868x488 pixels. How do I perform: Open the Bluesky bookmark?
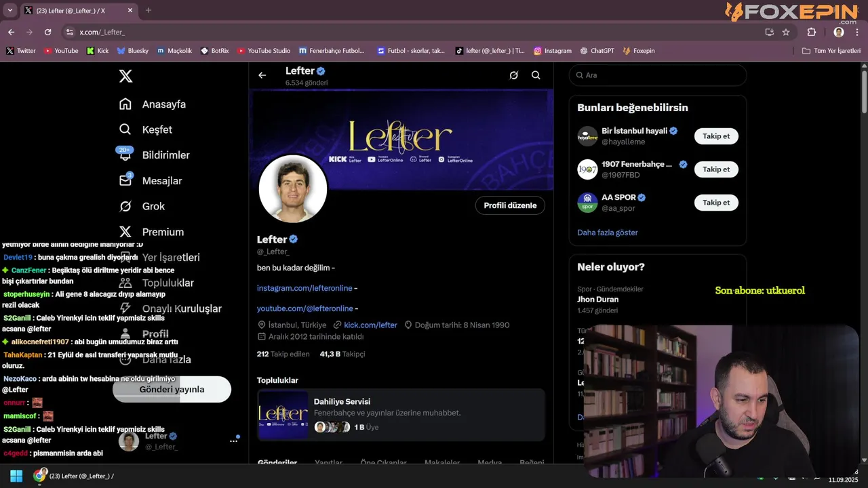(x=132, y=51)
